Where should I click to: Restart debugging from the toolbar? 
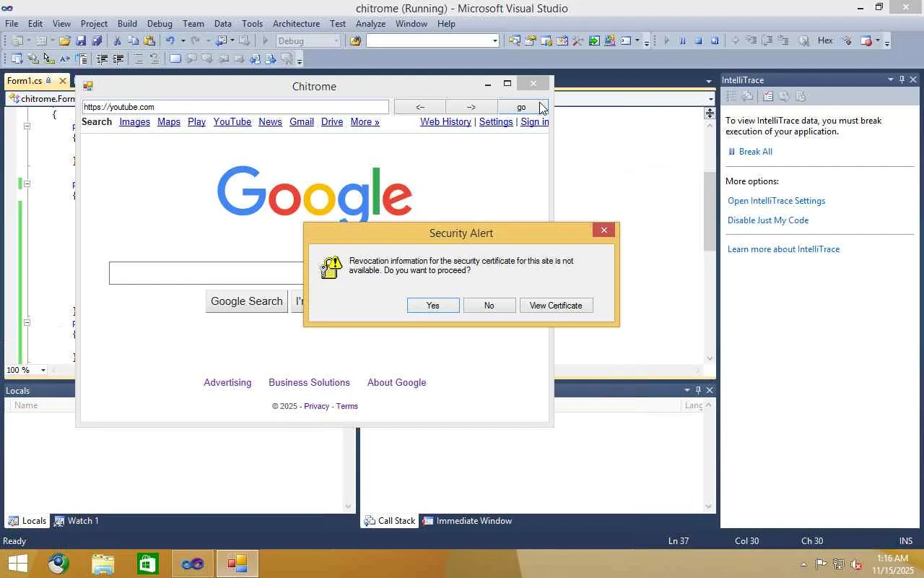pos(715,41)
